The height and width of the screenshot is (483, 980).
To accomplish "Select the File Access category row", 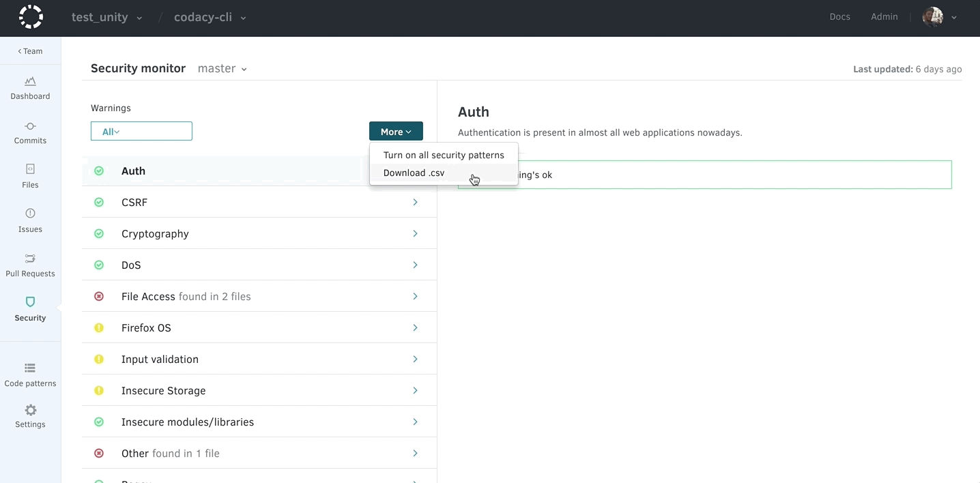I will click(x=259, y=297).
